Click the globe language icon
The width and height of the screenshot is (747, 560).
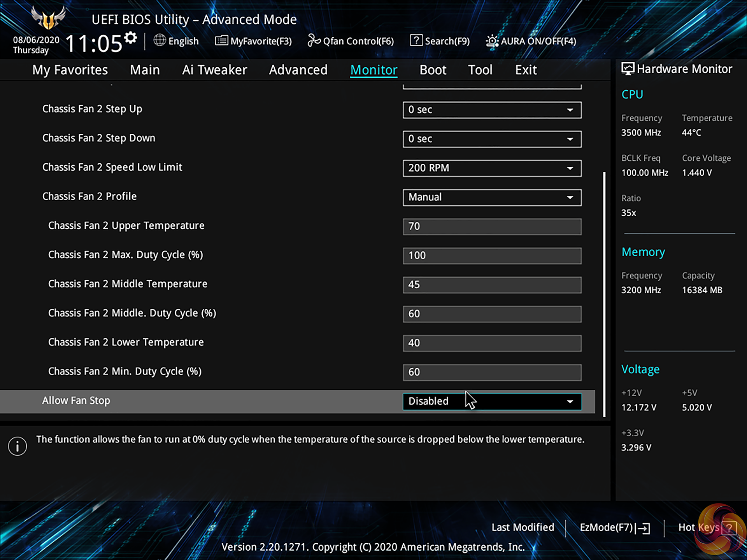click(160, 40)
